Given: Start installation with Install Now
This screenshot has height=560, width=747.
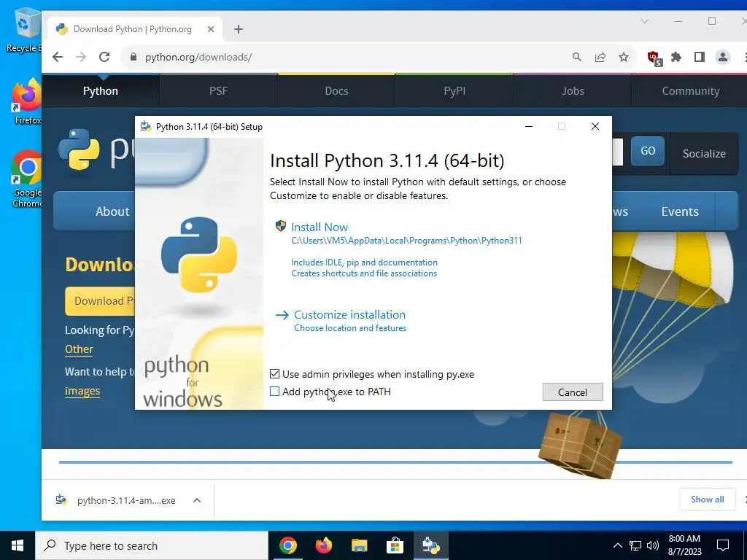Looking at the screenshot, I should point(320,227).
